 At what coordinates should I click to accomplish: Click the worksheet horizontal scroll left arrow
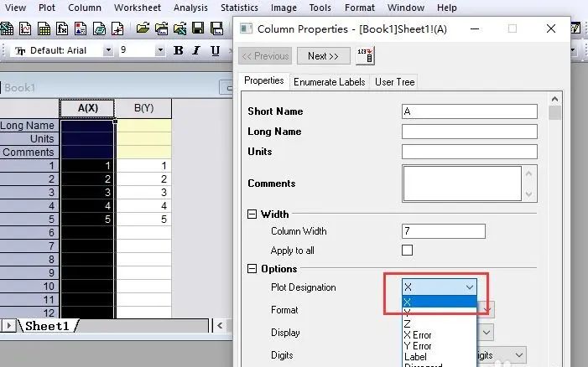tap(220, 325)
